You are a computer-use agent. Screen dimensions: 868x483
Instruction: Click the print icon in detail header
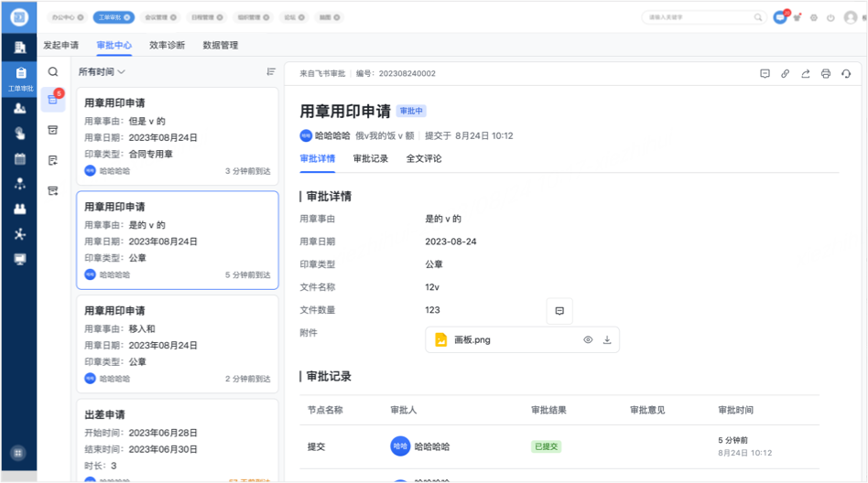click(x=826, y=74)
